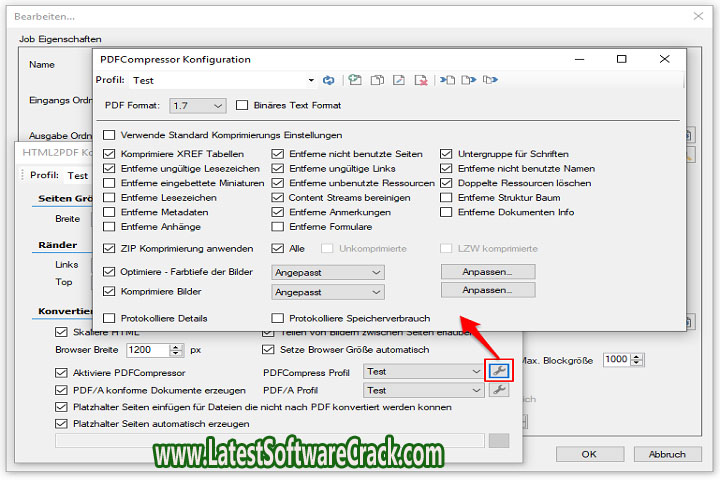Click the new profile icon in toolbar
720x480 pixels.
click(x=355, y=80)
